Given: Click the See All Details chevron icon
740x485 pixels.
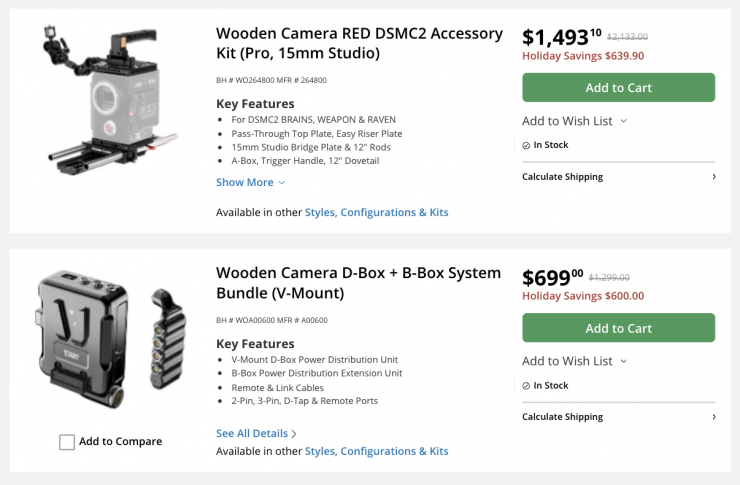Looking at the screenshot, I should coord(294,433).
